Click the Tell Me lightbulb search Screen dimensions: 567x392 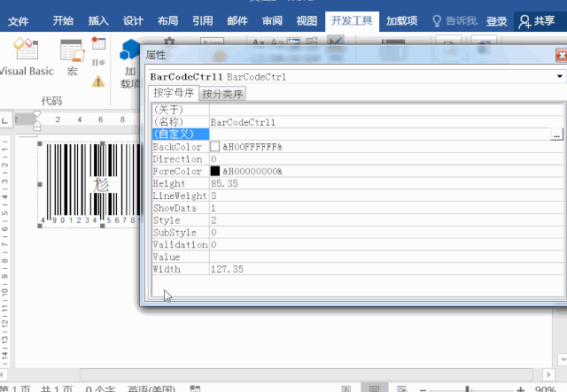(x=456, y=21)
